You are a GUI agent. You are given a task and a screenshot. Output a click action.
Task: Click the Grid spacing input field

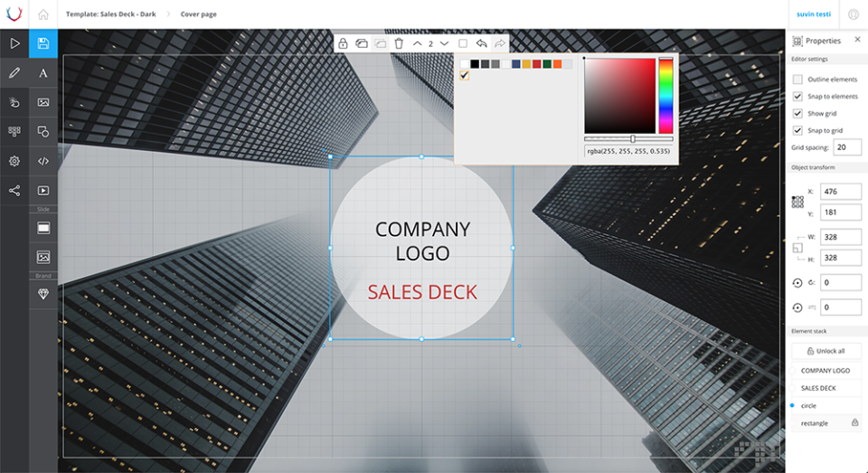pos(847,147)
